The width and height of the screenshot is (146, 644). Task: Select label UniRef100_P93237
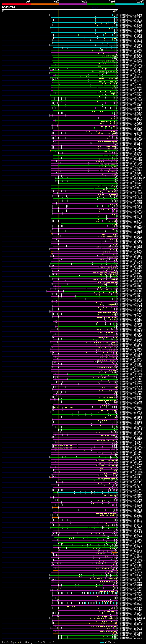pos(131,77)
